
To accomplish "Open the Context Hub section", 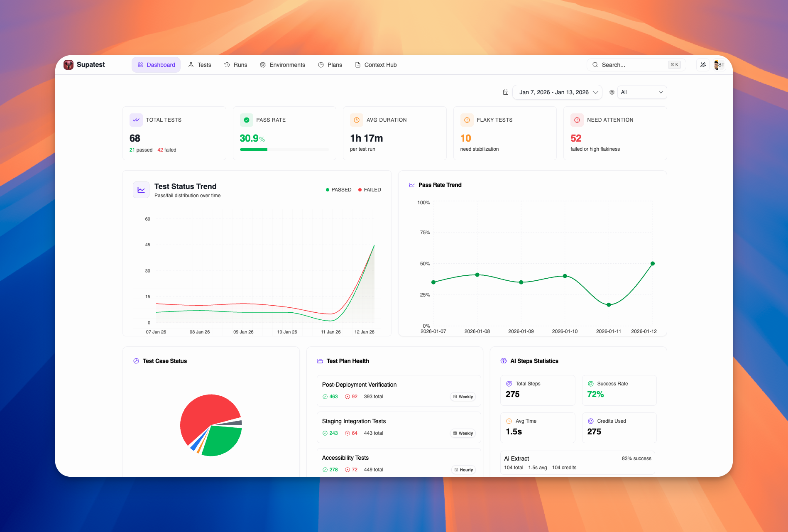I will (x=375, y=64).
